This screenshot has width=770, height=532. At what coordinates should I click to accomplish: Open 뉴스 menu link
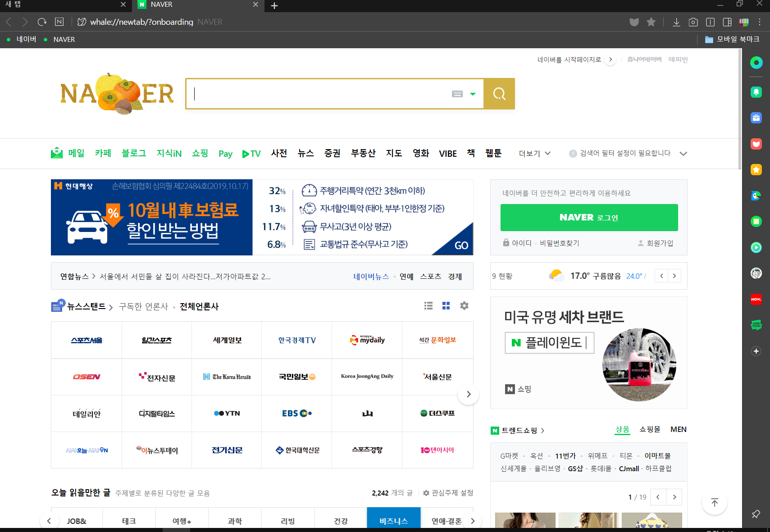305,153
